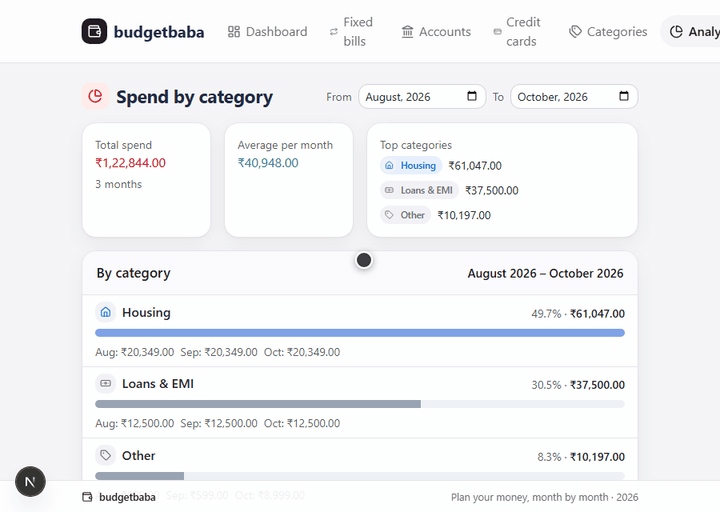The height and width of the screenshot is (512, 720).
Task: Click Oct: ₹20,349.00 under Housing
Action: pyautogui.click(x=302, y=352)
